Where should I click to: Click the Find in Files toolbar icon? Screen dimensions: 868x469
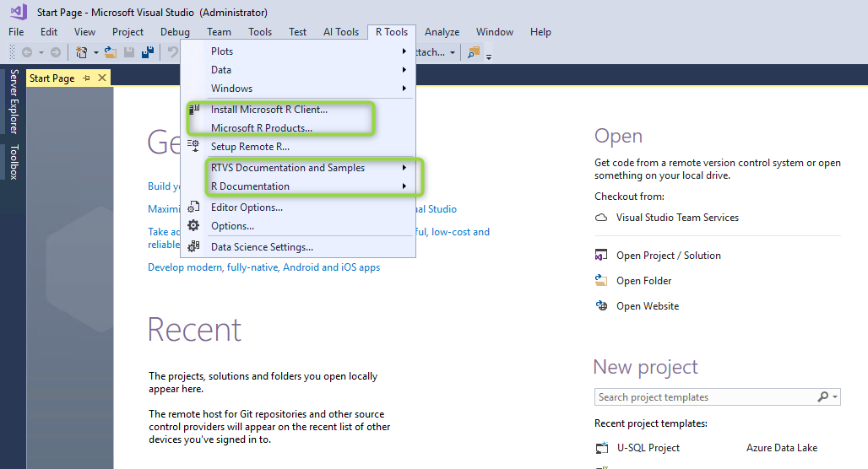473,52
